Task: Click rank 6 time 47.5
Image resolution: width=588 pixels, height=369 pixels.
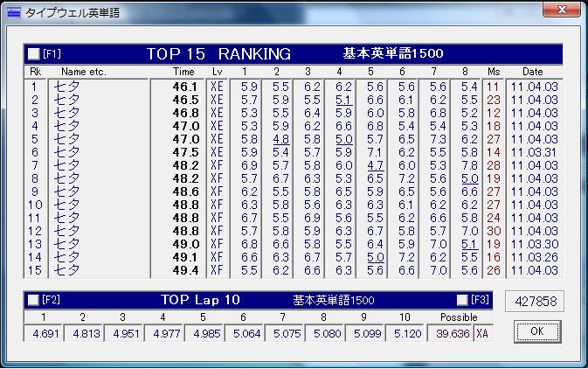Action: tap(185, 152)
